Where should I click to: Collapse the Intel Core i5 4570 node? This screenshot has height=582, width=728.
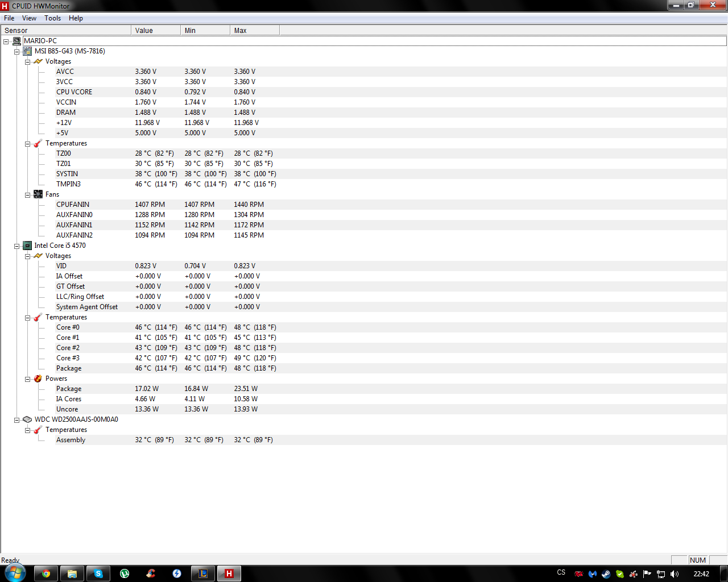pyautogui.click(x=17, y=246)
